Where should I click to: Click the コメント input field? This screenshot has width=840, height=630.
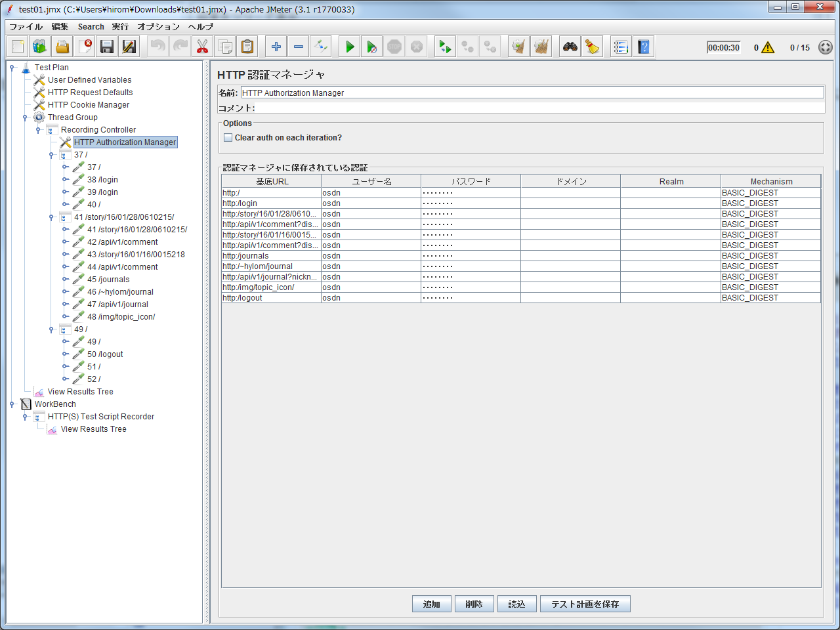pyautogui.click(x=539, y=108)
